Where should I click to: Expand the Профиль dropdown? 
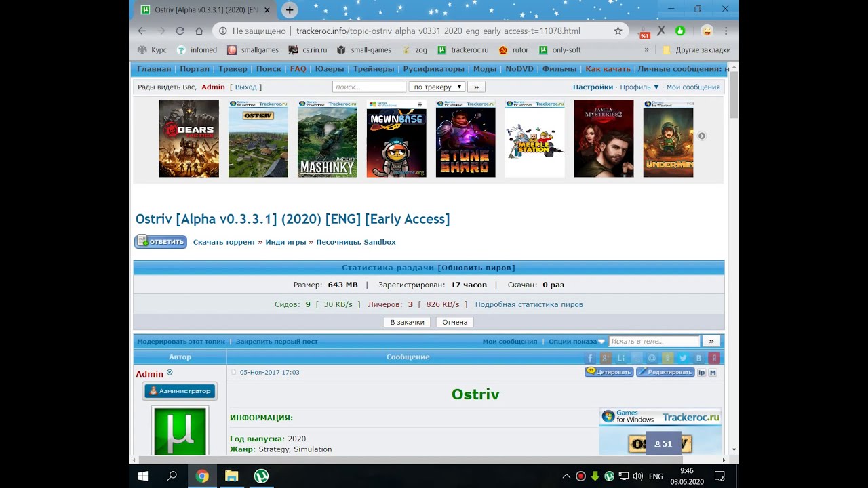[639, 87]
